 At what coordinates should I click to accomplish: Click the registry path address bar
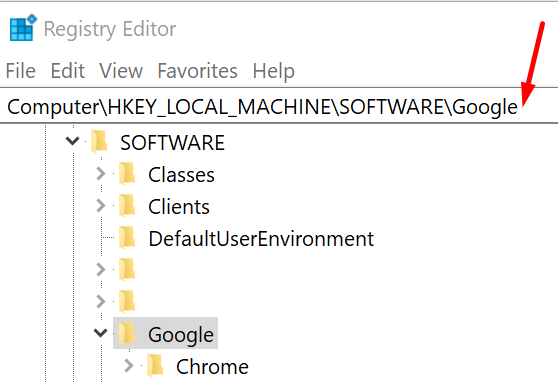tap(279, 106)
